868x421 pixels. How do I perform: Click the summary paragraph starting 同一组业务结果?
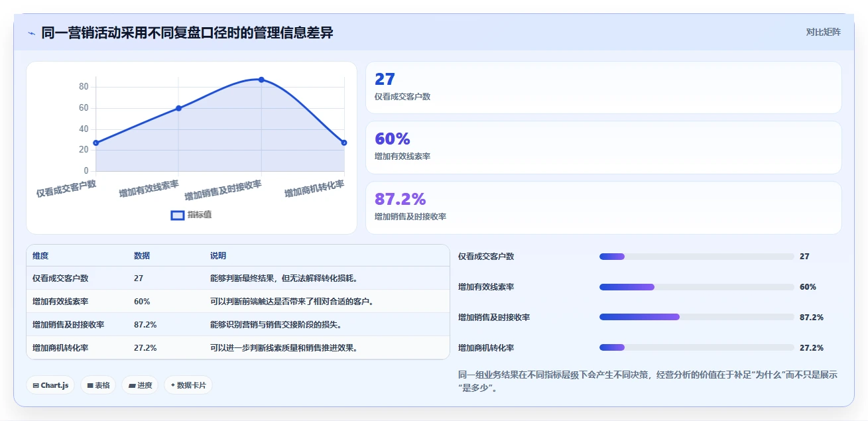648,381
